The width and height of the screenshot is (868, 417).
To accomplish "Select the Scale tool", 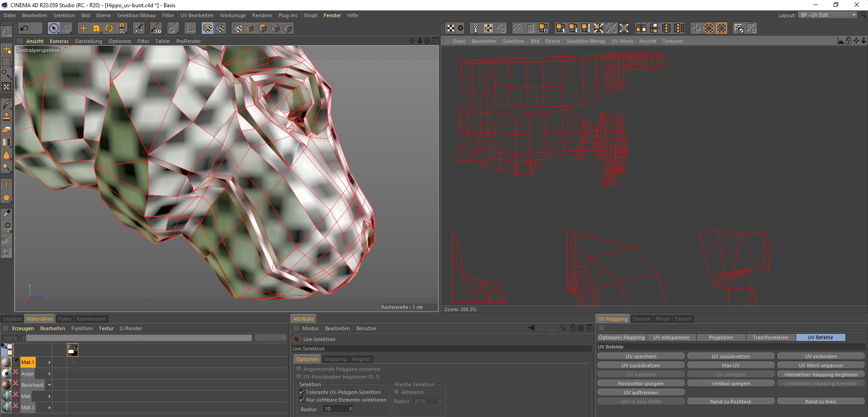I will pyautogui.click(x=96, y=28).
